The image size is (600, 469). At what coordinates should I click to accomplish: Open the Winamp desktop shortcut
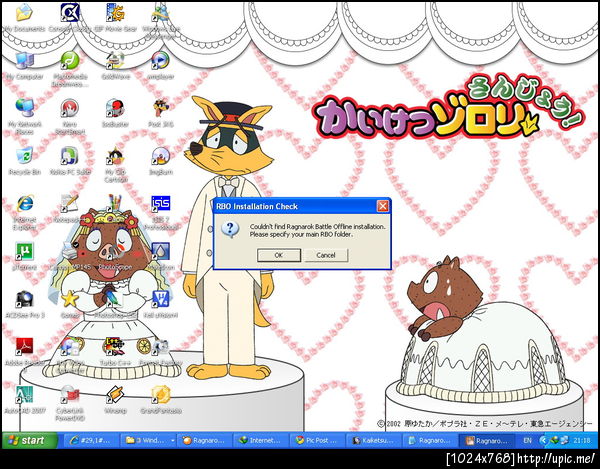click(115, 399)
